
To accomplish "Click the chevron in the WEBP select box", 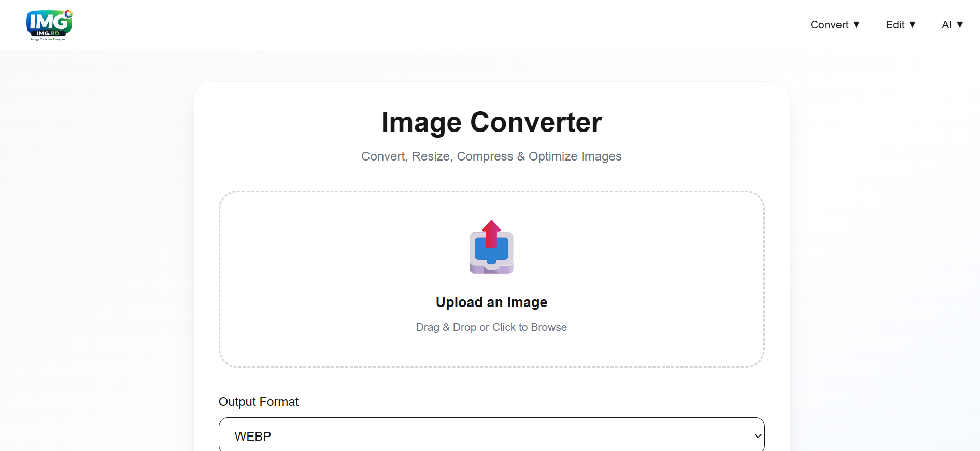I will [758, 436].
